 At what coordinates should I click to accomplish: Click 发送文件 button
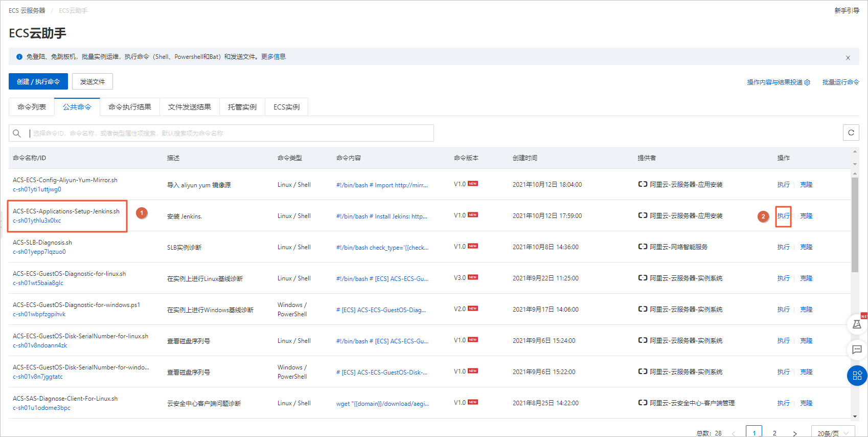(93, 81)
